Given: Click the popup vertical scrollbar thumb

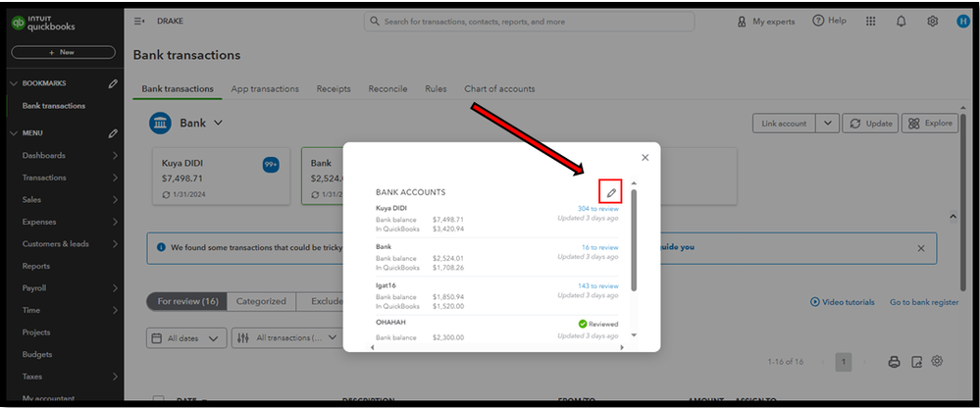Looking at the screenshot, I should coord(634,240).
